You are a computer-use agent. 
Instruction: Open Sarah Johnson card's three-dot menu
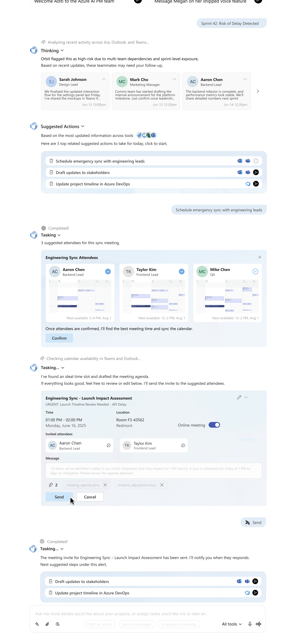[x=104, y=79]
